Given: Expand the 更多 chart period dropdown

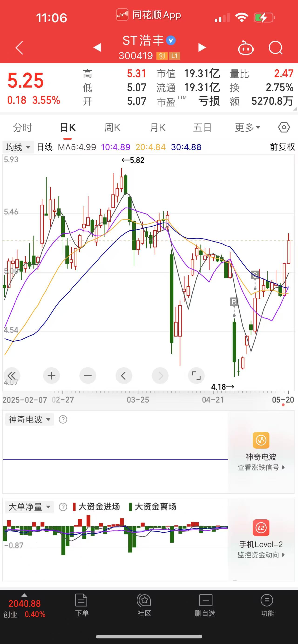Looking at the screenshot, I should pos(247,128).
